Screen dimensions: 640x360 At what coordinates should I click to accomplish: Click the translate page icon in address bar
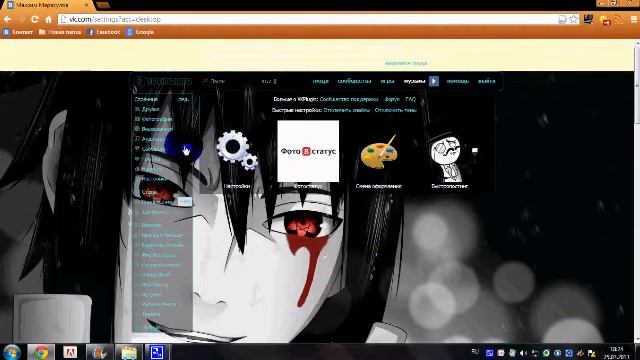click(562, 19)
